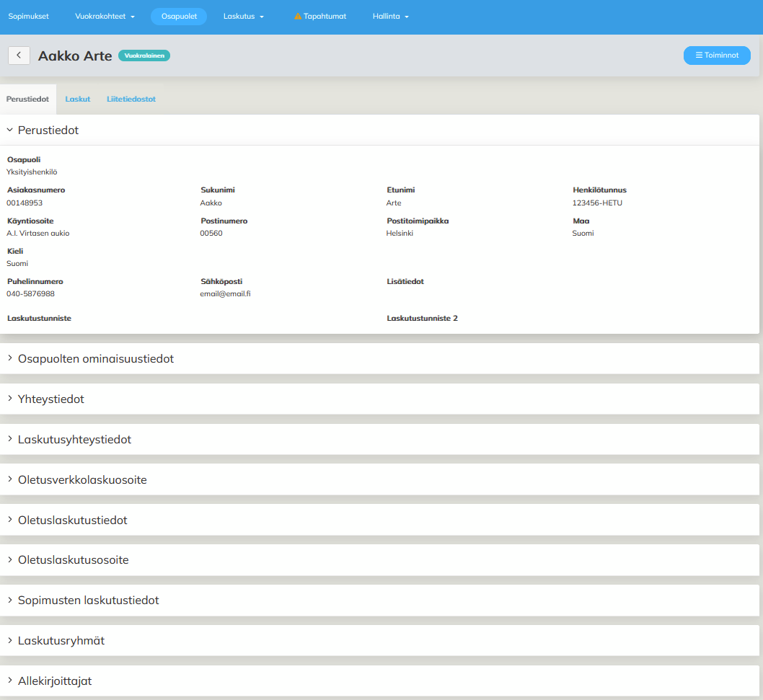The image size is (763, 700).
Task: Expand the Laskutusryhmät section
Action: (x=61, y=641)
